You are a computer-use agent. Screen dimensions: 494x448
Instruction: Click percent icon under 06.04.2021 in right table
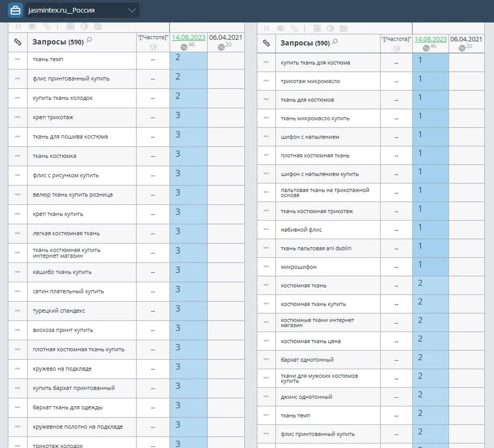pos(462,48)
